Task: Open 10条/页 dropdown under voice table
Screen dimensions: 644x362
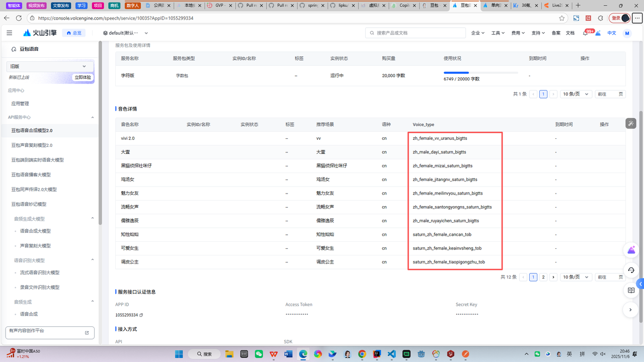Action: [576, 277]
